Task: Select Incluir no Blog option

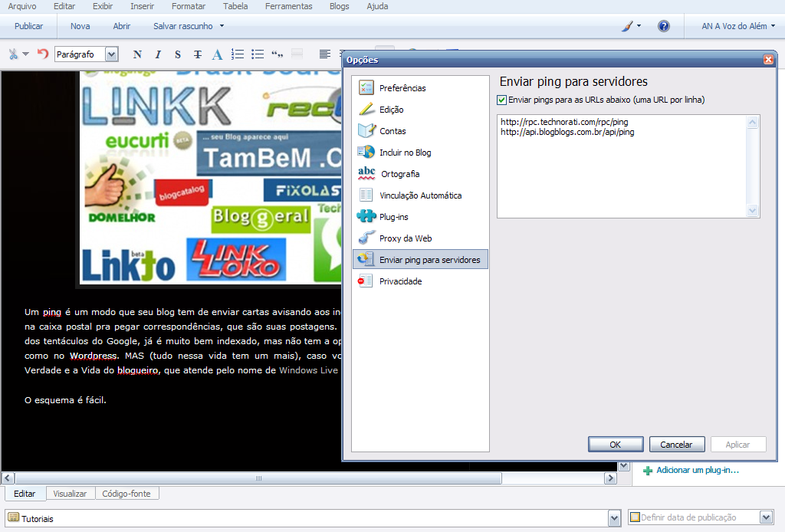Action: click(x=420, y=152)
